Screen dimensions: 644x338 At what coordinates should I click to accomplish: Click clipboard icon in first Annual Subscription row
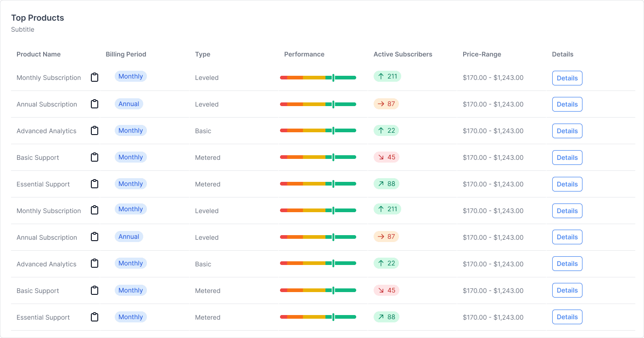pos(95,104)
